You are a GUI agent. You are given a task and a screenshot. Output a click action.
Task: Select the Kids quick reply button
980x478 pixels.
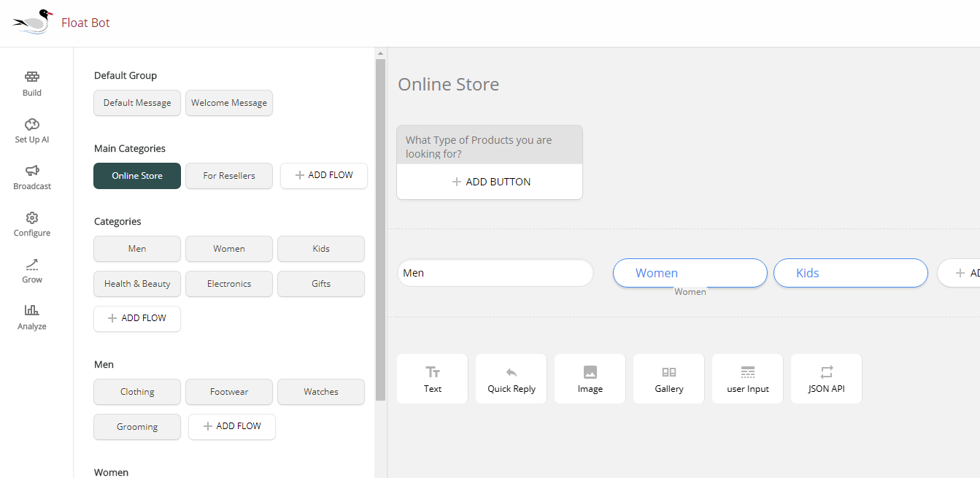(851, 273)
